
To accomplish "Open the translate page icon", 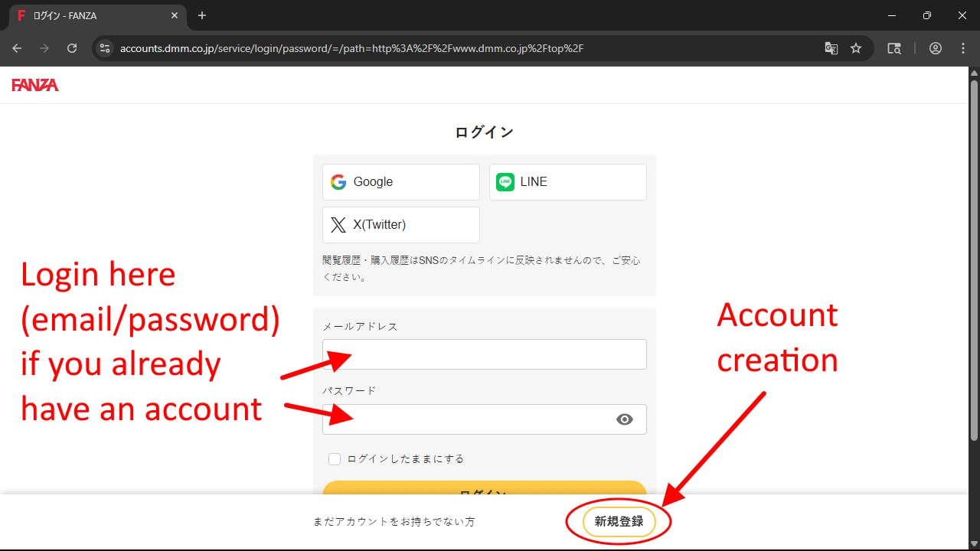I will coord(831,48).
